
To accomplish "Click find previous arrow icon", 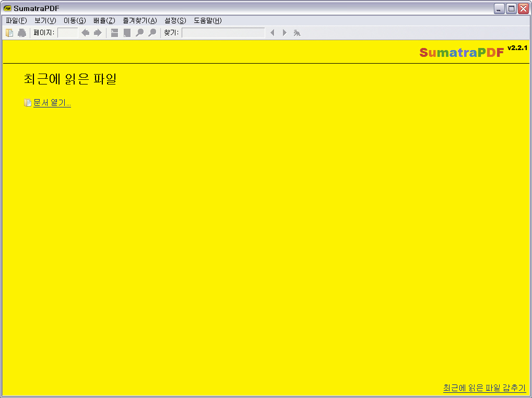I will tap(272, 33).
